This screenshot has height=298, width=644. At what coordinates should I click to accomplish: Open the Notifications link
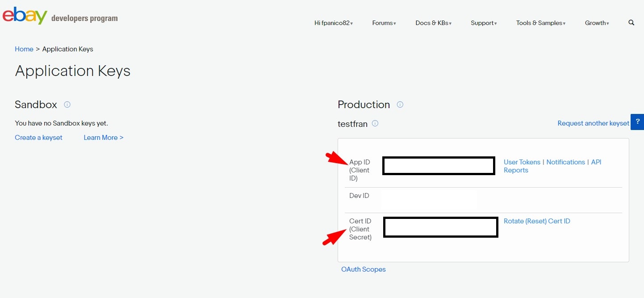point(565,162)
